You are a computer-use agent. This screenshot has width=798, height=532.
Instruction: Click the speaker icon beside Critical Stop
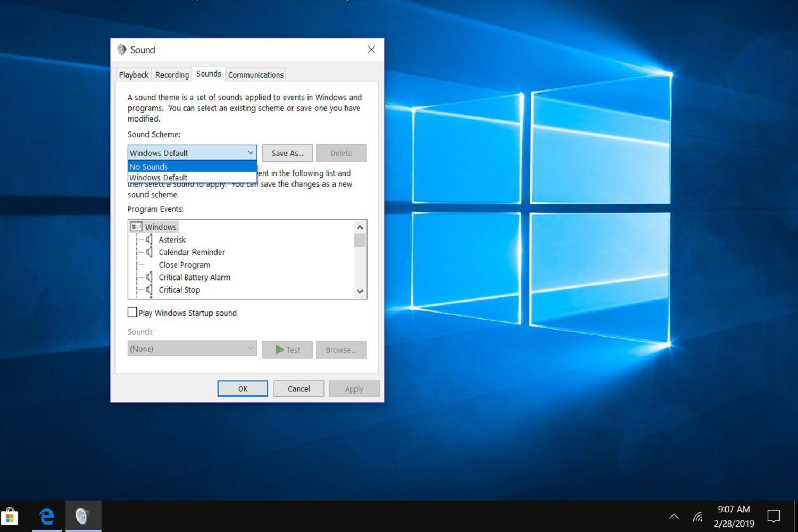[x=149, y=289]
